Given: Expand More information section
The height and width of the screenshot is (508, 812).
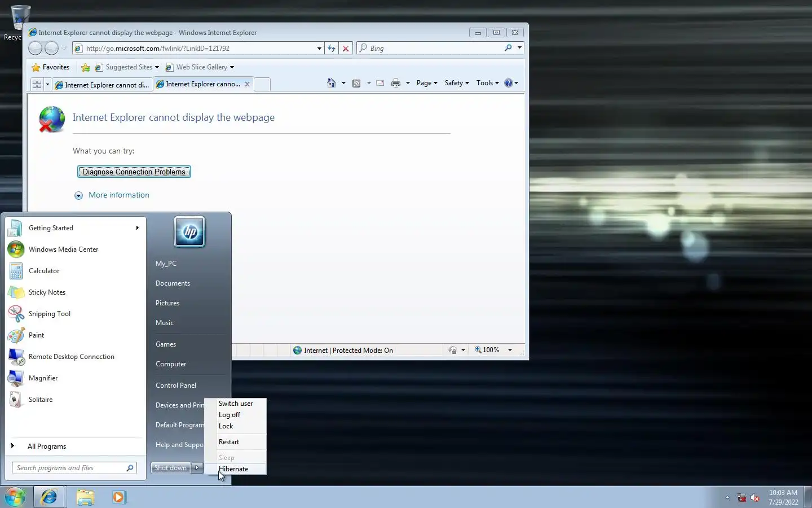Looking at the screenshot, I should point(112,195).
